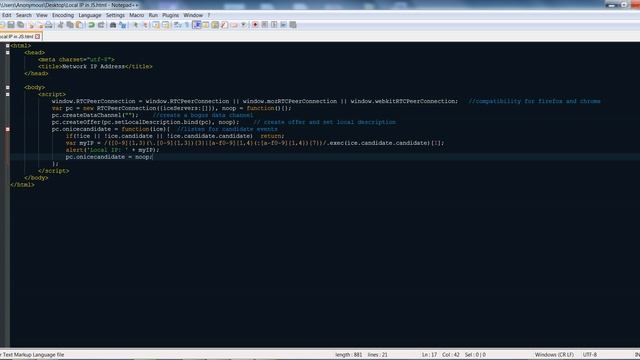Click the 'Sel : 0 | 0' status bar entry
This screenshot has height=360, width=640.
tap(475, 355)
